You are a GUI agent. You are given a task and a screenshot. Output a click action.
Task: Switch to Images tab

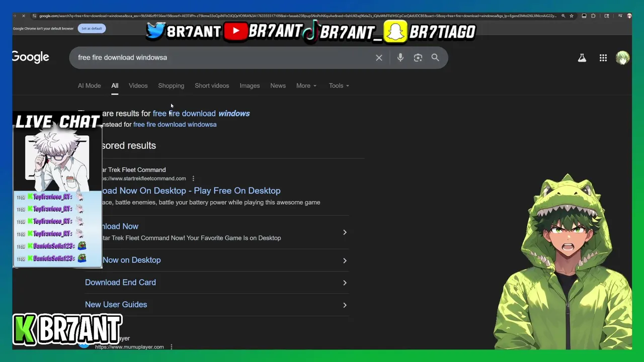(250, 85)
